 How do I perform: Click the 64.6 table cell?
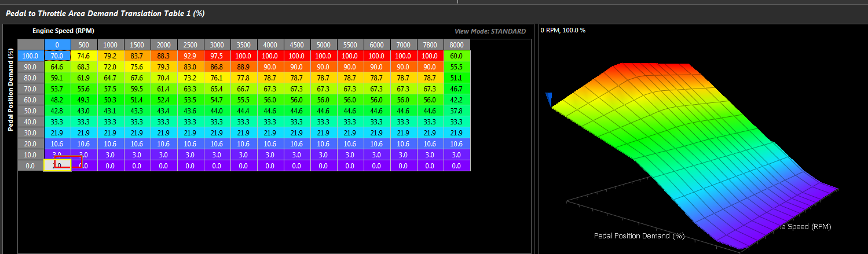tap(57, 67)
